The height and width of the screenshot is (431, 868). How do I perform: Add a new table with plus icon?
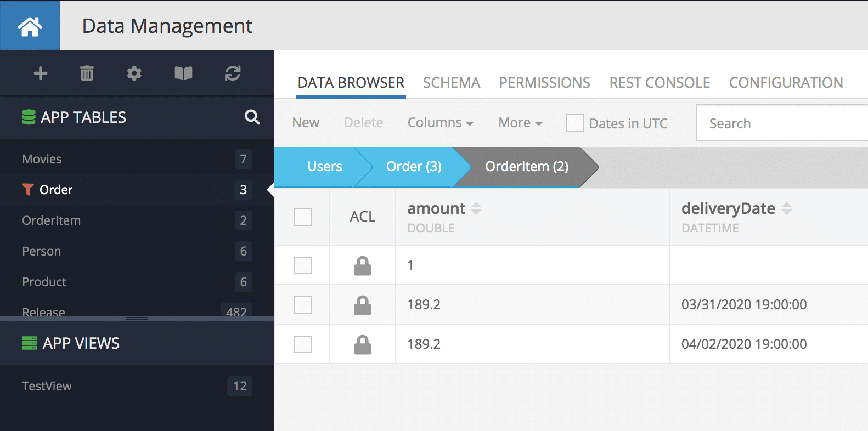click(x=41, y=73)
